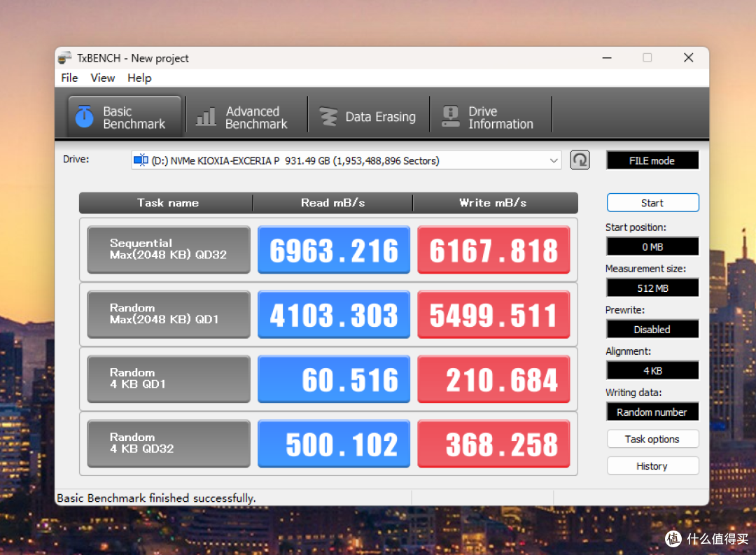Image resolution: width=756 pixels, height=555 pixels.
Task: Click the 6963.216 sequential read result
Action: click(334, 249)
